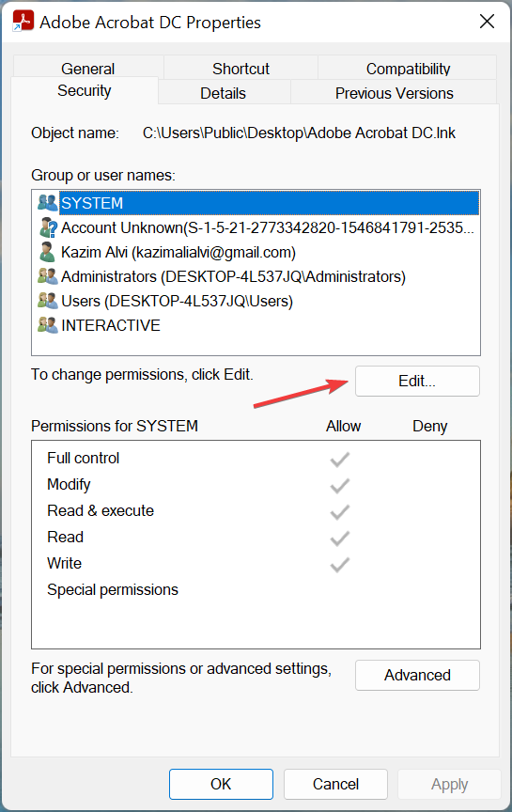512x812 pixels.
Task: Click the SYSTEM group icon
Action: [48, 202]
